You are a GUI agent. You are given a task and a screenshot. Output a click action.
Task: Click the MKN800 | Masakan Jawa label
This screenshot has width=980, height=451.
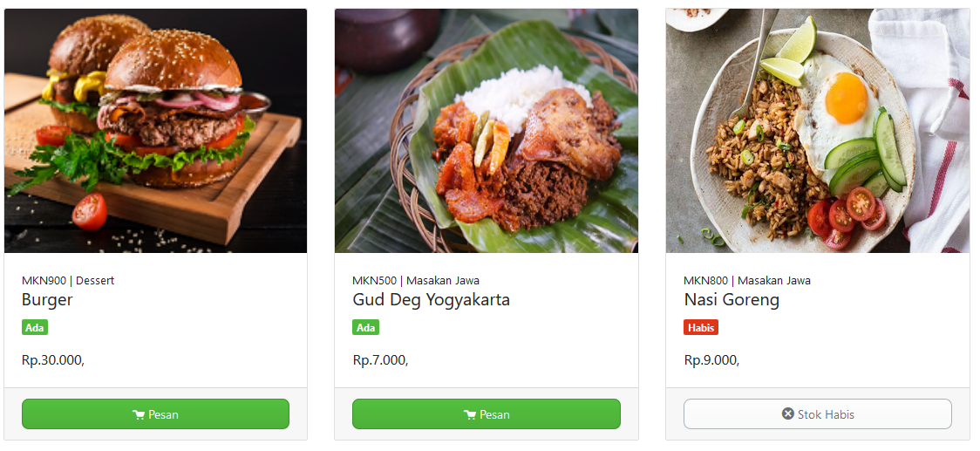click(x=747, y=280)
